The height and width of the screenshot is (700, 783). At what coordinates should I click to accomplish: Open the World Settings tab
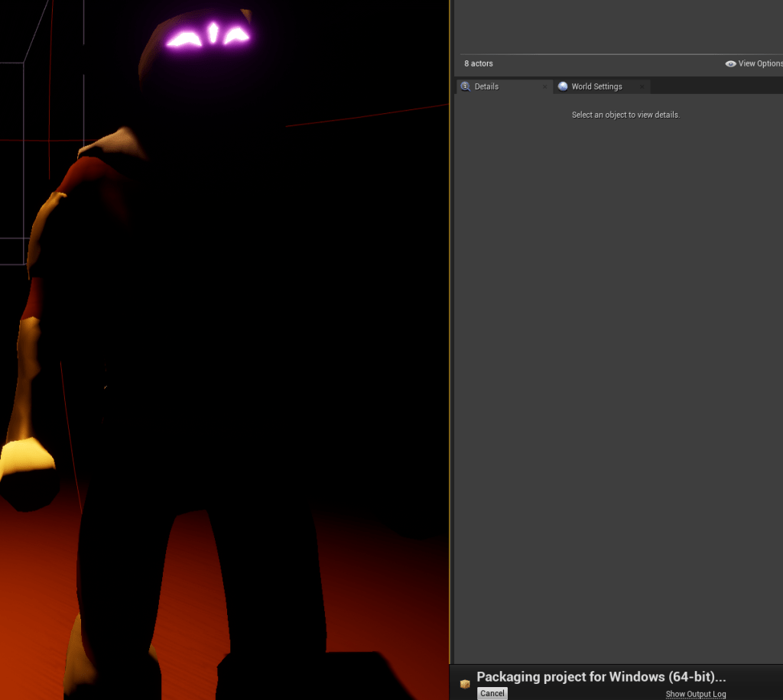coord(596,87)
